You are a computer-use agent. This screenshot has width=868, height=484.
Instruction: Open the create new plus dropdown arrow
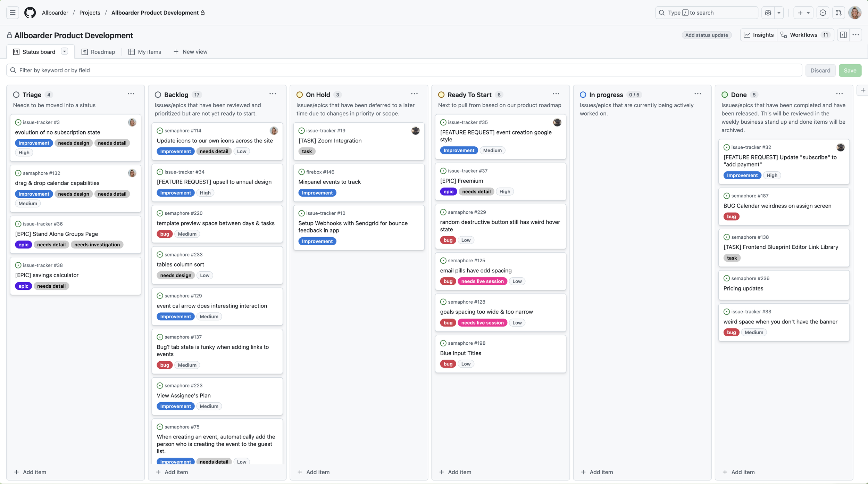(x=808, y=13)
